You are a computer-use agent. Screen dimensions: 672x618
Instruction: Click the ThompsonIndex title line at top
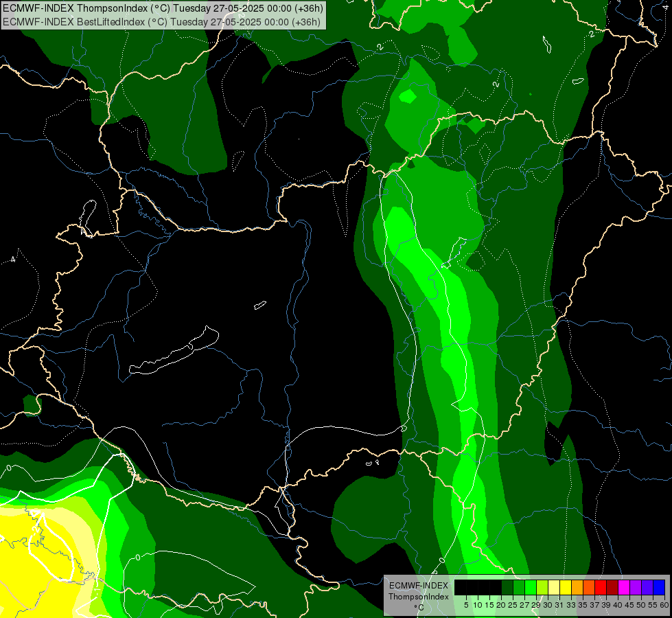[x=163, y=8]
